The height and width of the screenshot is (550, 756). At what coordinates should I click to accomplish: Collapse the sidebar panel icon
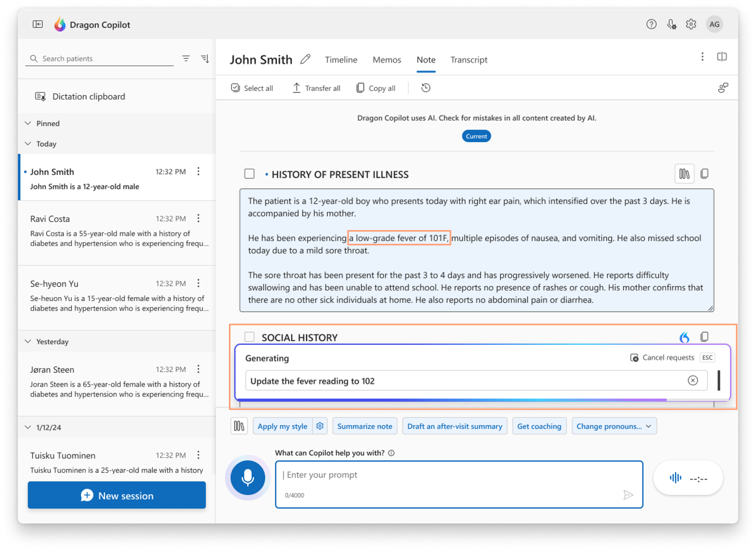[38, 24]
